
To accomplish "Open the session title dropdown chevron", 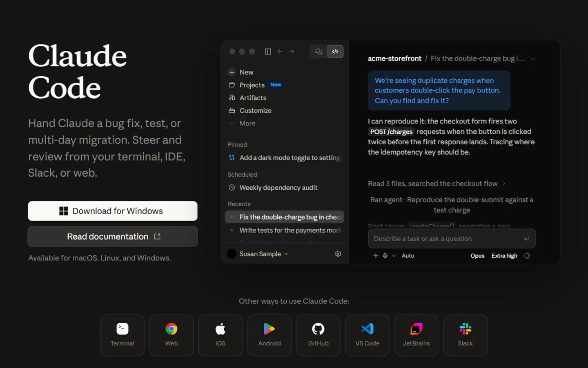I will (x=533, y=59).
